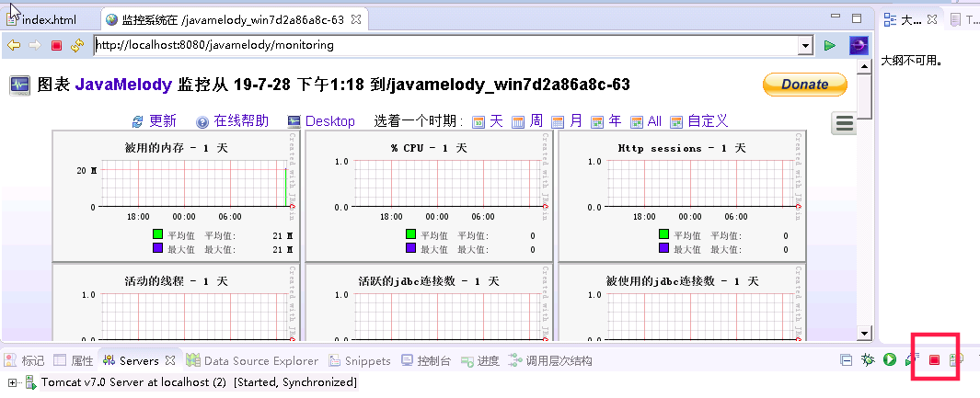Image resolution: width=980 pixels, height=398 pixels.
Task: Switch to the 进度 progress tab
Action: tap(480, 360)
